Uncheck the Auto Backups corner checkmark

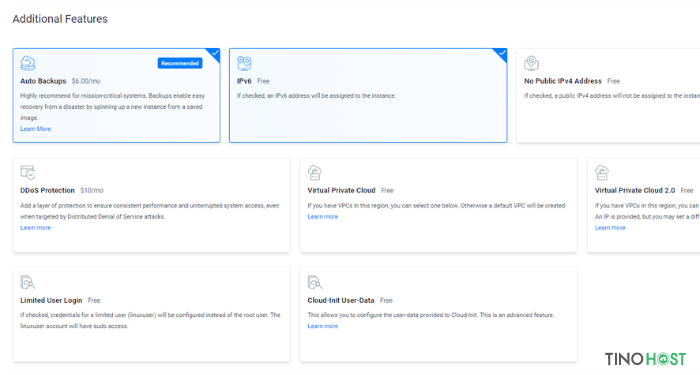[x=215, y=54]
